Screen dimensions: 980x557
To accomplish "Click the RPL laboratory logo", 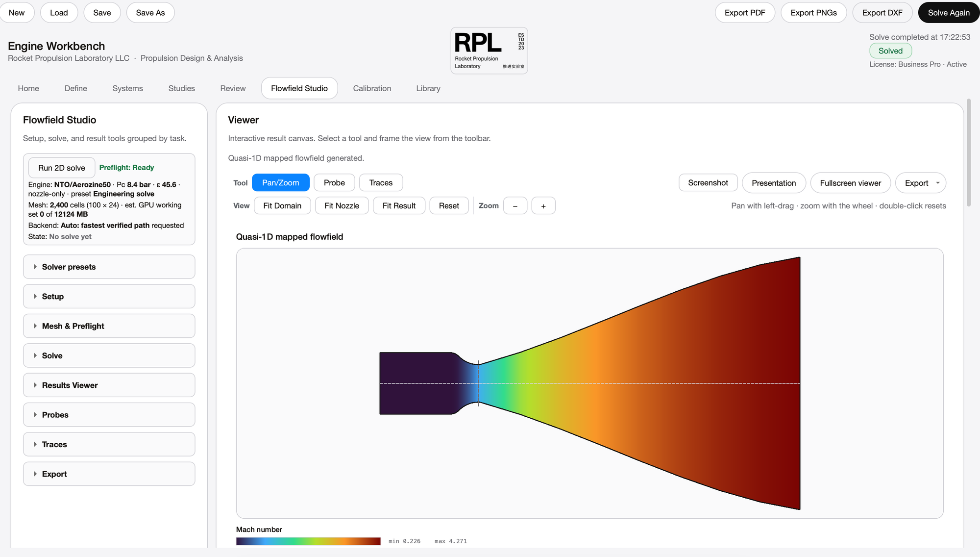I will tap(489, 51).
